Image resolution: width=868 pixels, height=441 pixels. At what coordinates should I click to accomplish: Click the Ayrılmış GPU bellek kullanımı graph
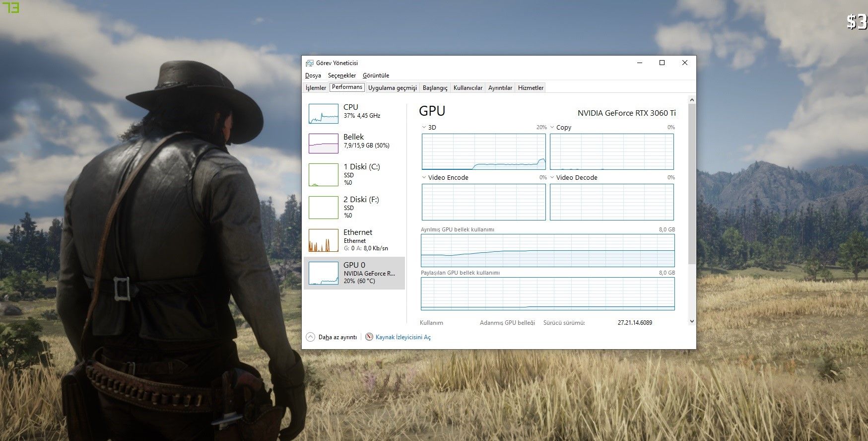point(548,250)
